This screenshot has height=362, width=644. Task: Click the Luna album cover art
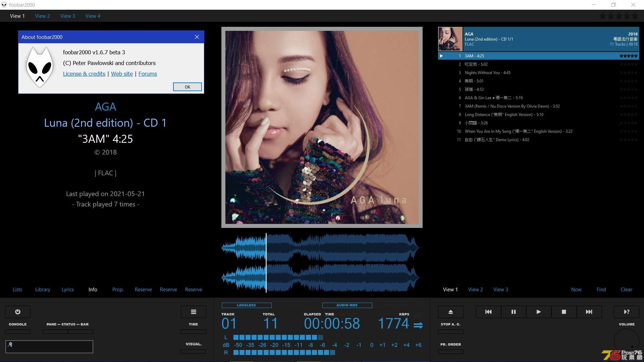pyautogui.click(x=322, y=127)
